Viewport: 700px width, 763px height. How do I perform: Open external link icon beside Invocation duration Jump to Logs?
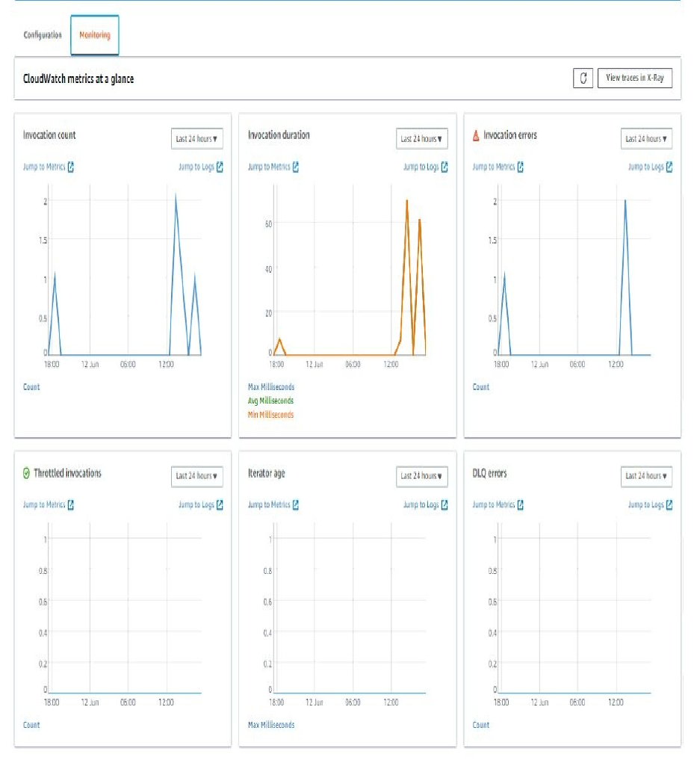click(x=445, y=167)
